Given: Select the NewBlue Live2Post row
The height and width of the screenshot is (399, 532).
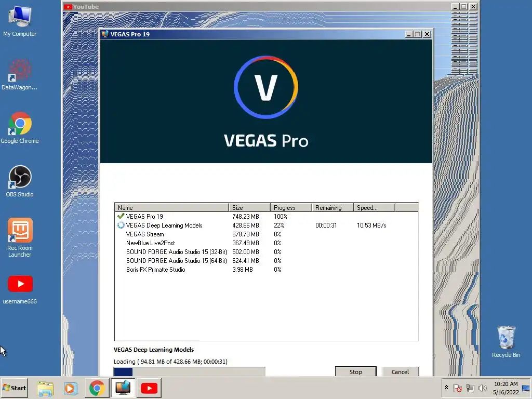Looking at the screenshot, I should coord(267,243).
